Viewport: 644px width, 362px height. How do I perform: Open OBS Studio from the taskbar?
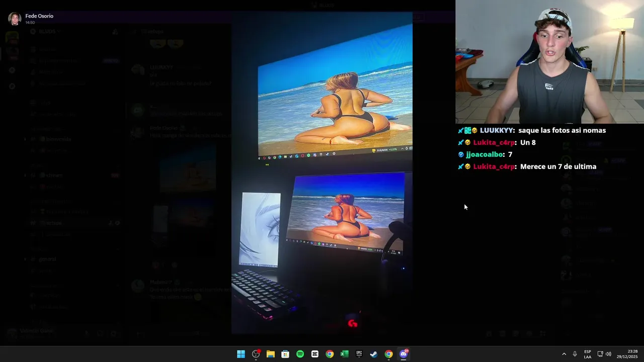click(256, 354)
